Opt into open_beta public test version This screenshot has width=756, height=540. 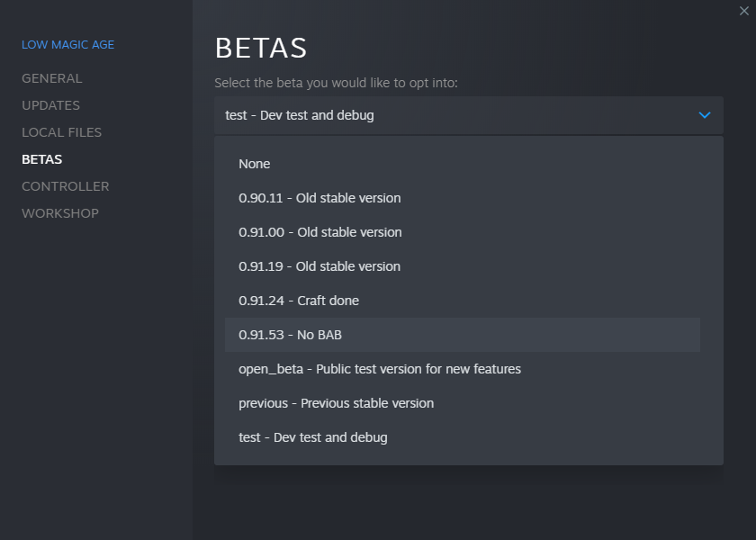tap(463, 369)
